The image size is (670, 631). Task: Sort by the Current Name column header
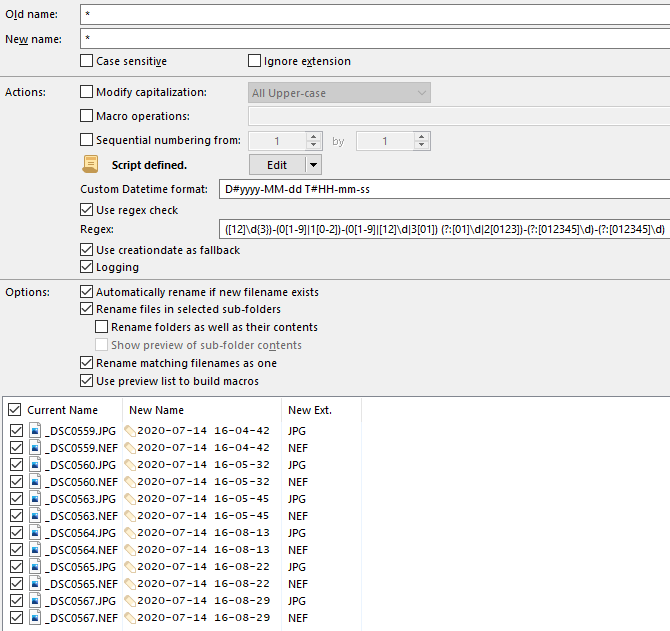(62, 410)
